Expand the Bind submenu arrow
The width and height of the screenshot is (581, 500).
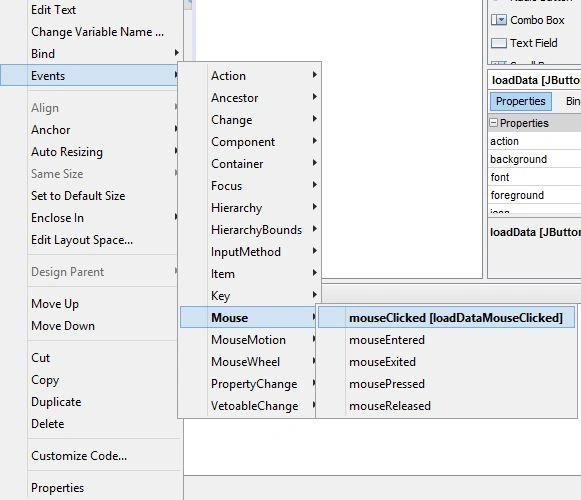pos(177,53)
